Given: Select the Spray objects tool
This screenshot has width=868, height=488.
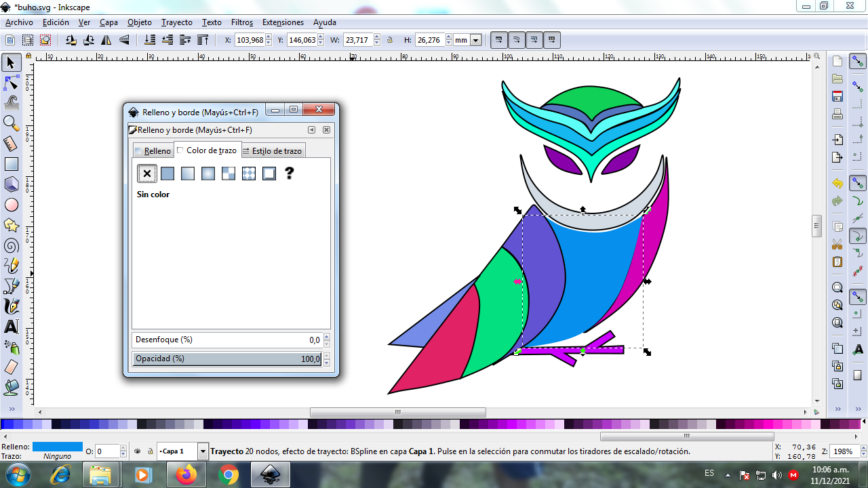Looking at the screenshot, I should point(11,347).
